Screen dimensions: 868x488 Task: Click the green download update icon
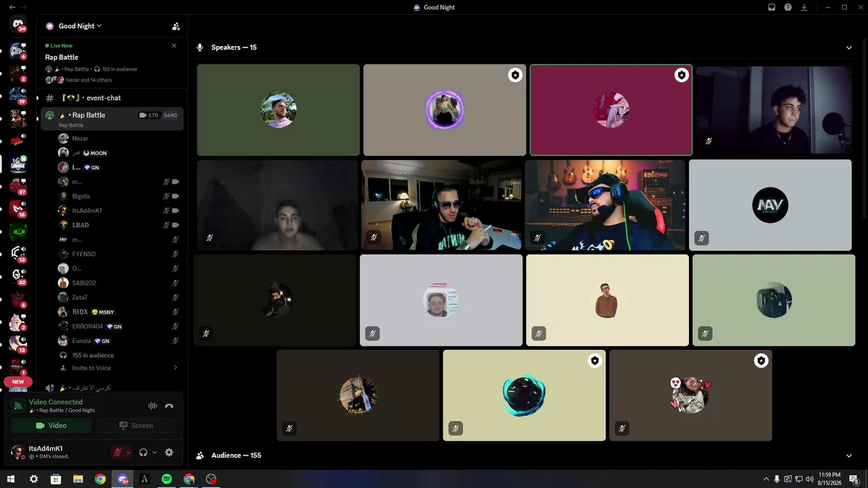tap(804, 7)
